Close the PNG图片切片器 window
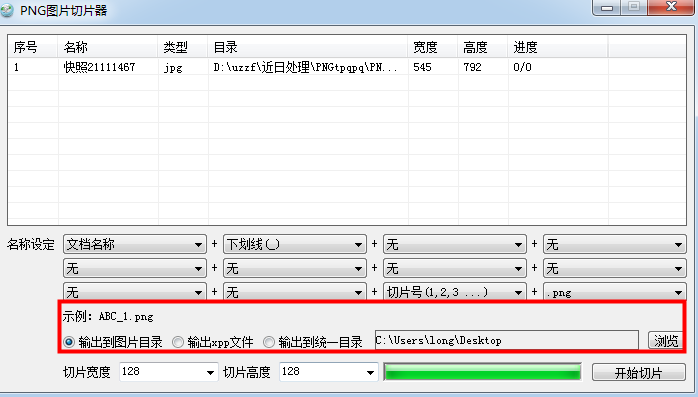 (671, 7)
